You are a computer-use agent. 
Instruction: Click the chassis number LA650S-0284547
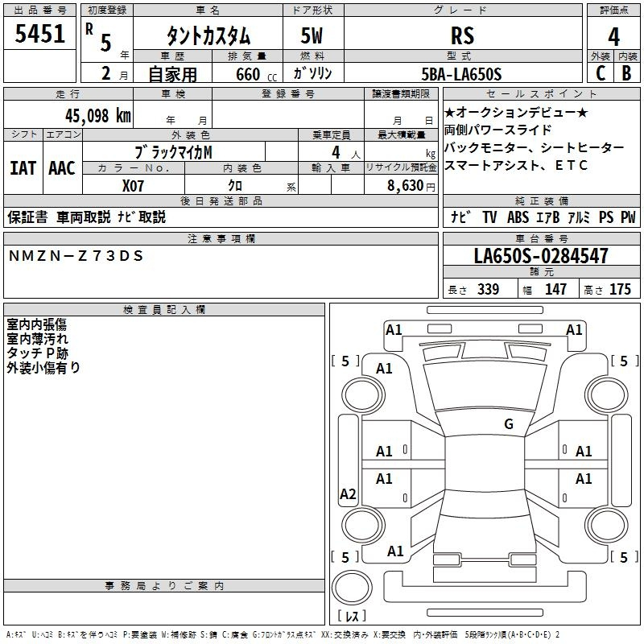[541, 257]
